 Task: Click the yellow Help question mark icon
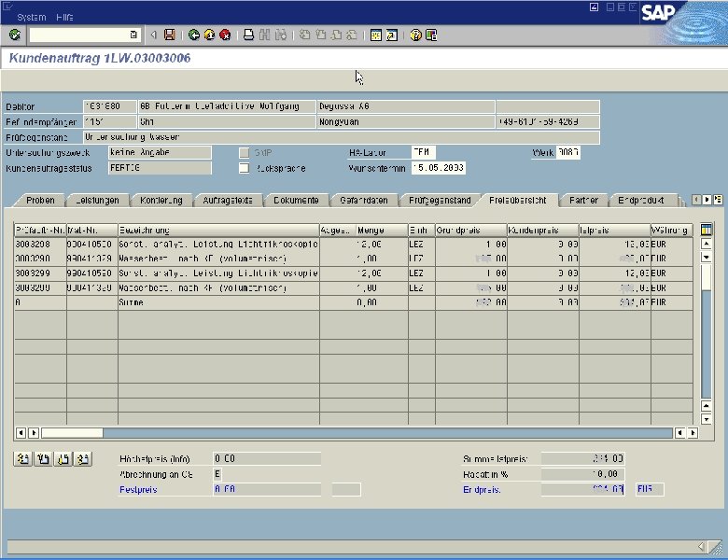tap(415, 35)
